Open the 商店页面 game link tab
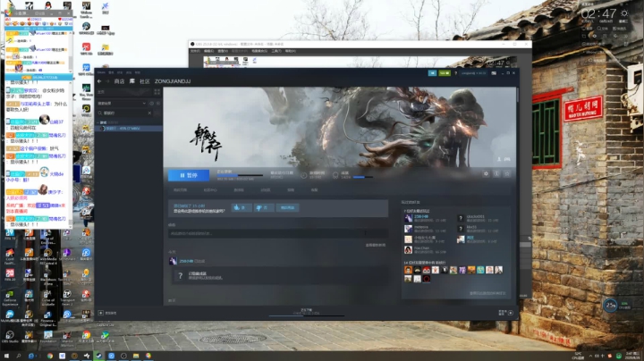 tap(181, 190)
